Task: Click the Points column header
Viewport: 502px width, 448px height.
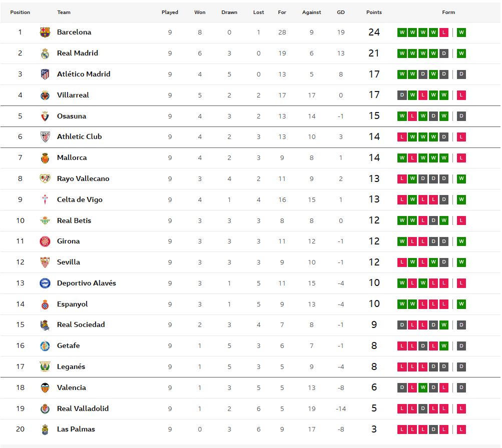Action: tap(374, 12)
